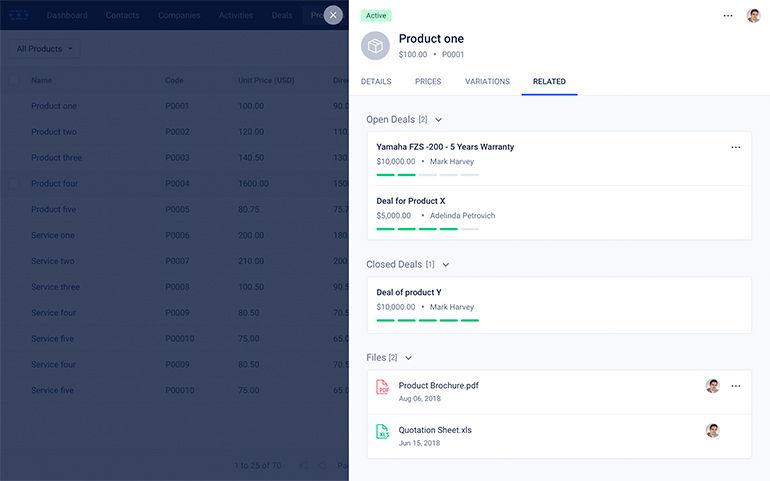Screen dimensions: 770x481
Task: Open options for the Yamaha FZS deal
Action: 736,147
